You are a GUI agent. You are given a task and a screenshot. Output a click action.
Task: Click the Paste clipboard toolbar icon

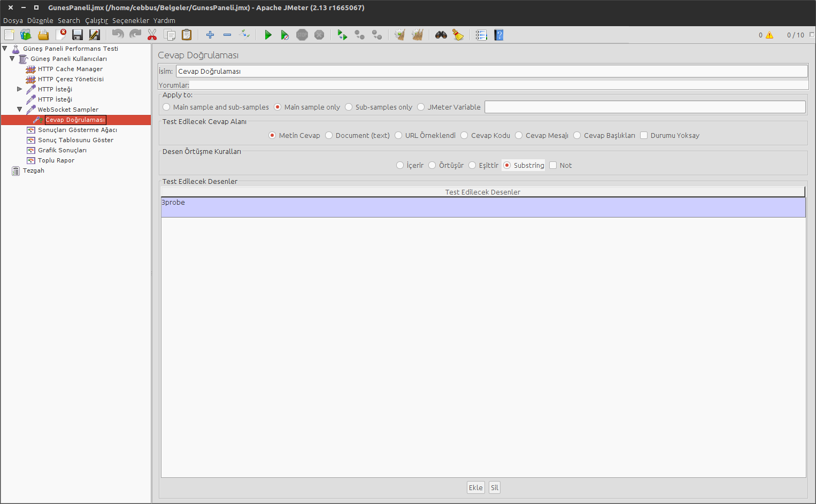[187, 35]
